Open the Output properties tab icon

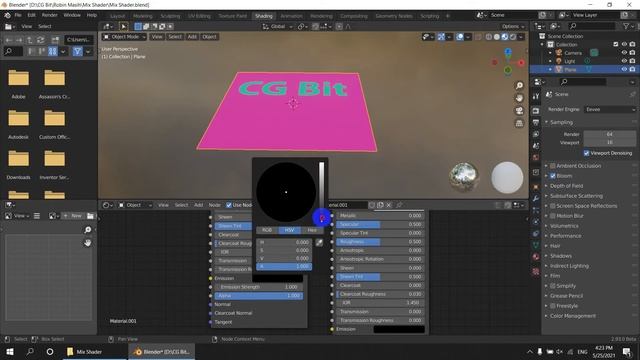(536, 122)
